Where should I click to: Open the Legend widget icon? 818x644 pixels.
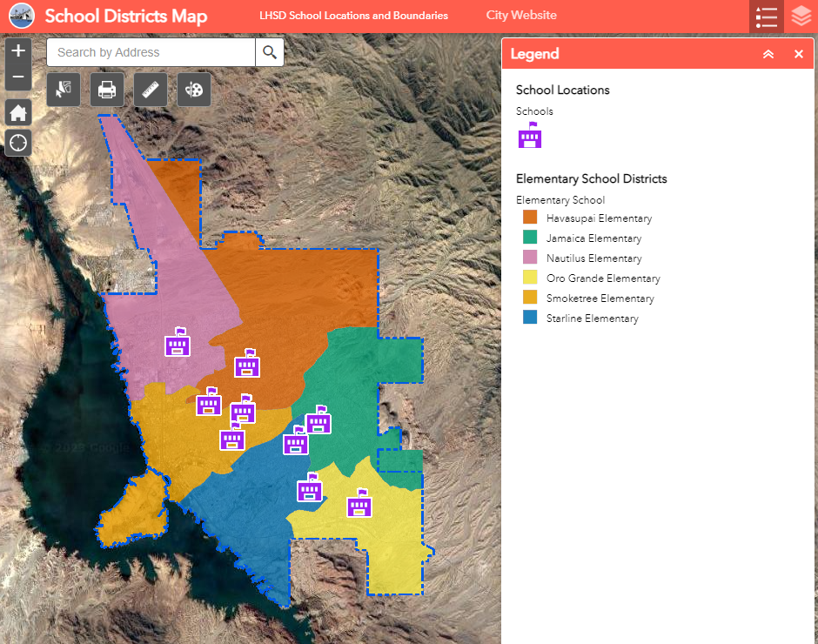coord(766,16)
